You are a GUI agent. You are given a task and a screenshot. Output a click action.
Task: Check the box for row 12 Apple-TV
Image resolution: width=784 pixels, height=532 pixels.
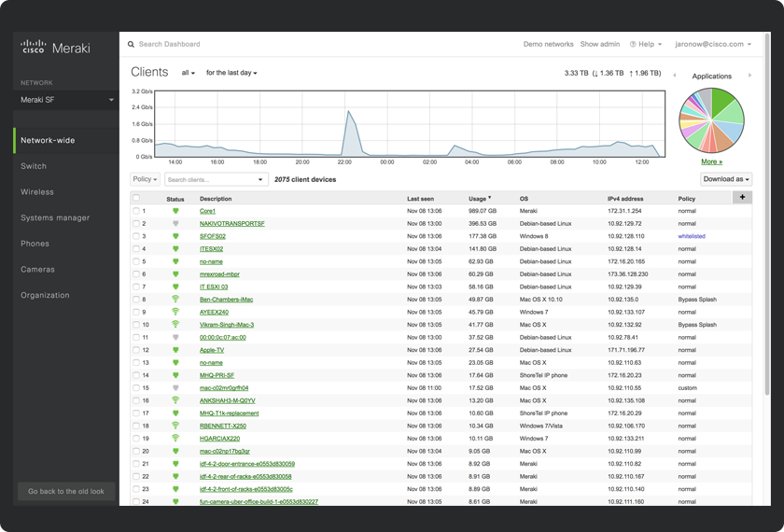tap(136, 350)
